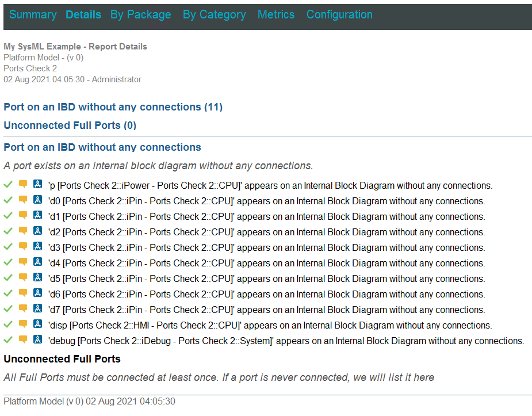Click the blue element icon for port 'd1'
Image resolution: width=532 pixels, height=416 pixels.
[37, 215]
